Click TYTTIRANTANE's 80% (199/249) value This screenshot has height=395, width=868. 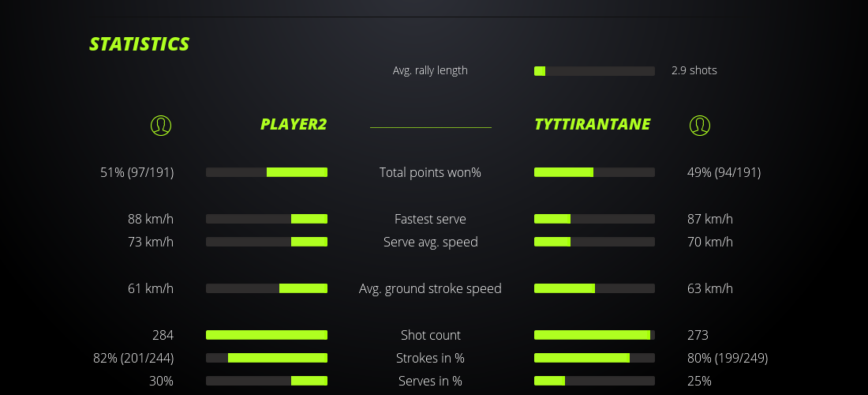(728, 358)
